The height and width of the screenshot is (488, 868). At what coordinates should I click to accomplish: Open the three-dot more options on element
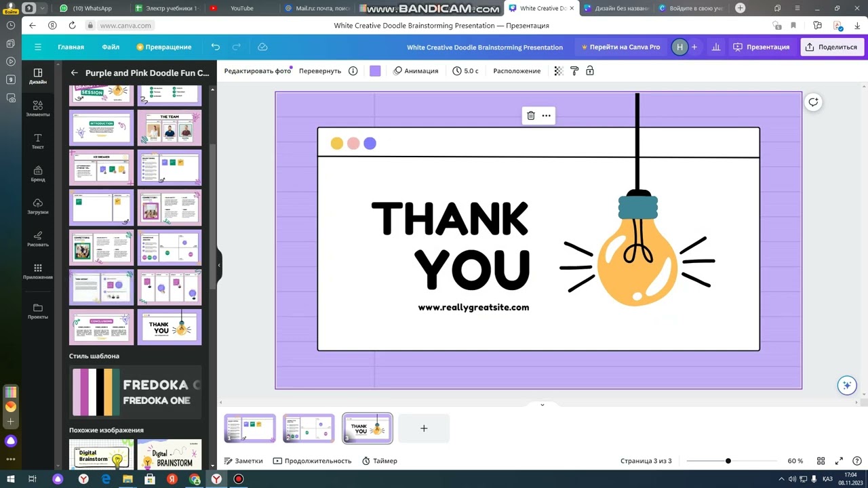[x=547, y=115]
